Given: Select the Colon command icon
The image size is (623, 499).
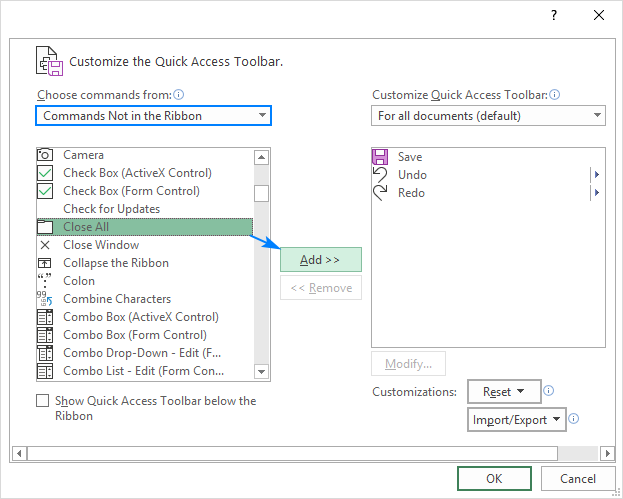Looking at the screenshot, I should (x=45, y=281).
